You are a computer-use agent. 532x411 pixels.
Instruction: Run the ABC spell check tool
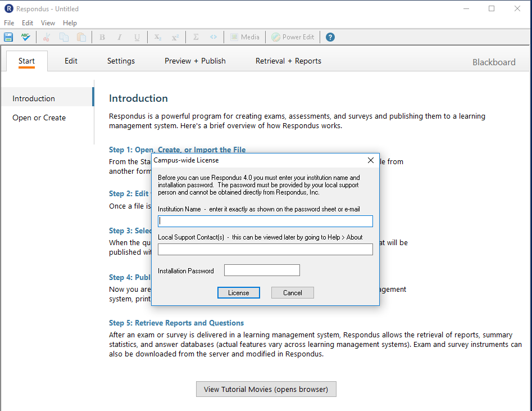coord(25,37)
